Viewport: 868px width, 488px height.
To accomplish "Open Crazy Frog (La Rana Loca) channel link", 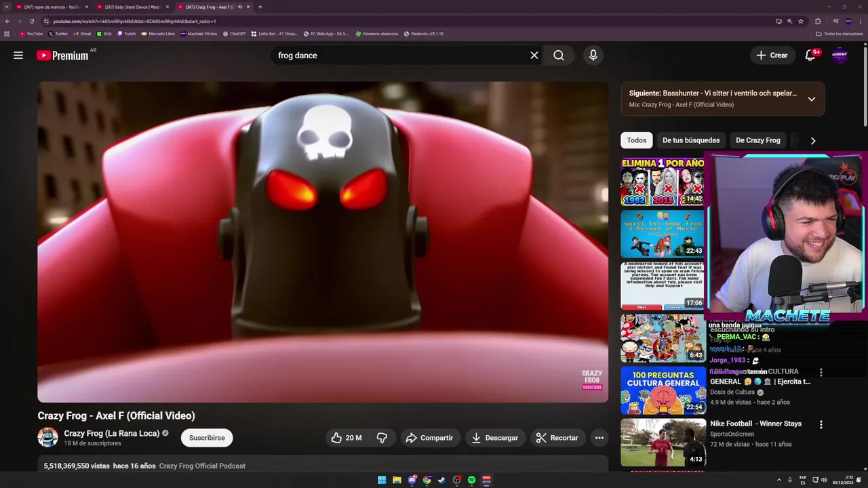I will tap(112, 433).
